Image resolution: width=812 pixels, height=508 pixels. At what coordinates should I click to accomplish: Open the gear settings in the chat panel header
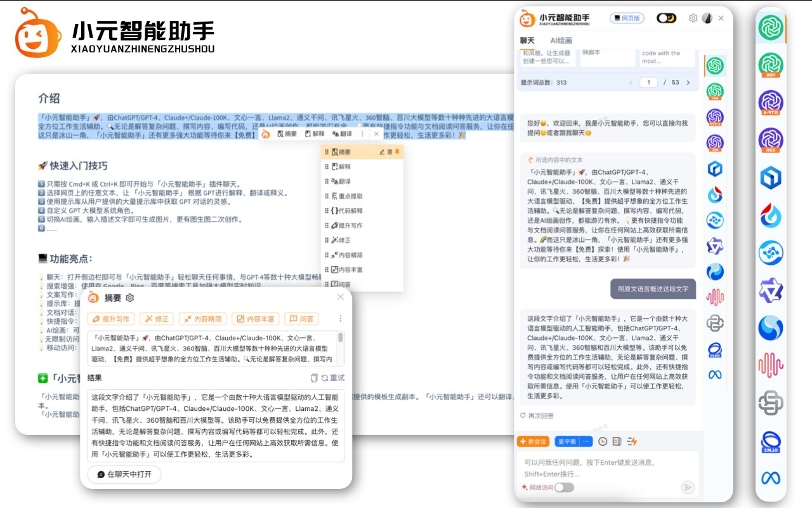click(x=693, y=18)
